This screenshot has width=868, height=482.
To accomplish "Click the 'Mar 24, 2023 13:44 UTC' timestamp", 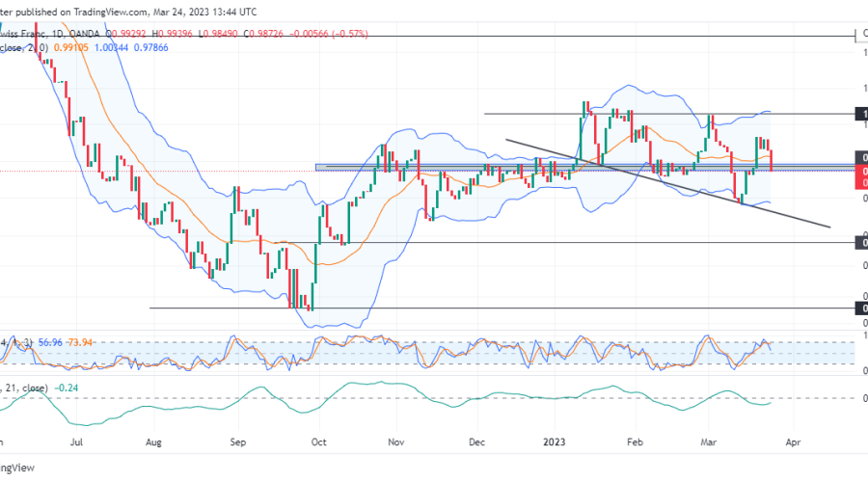I will point(204,12).
